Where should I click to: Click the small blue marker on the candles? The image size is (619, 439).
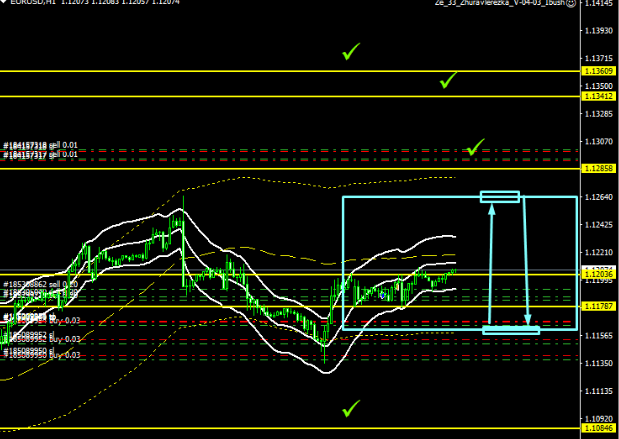click(x=383, y=294)
